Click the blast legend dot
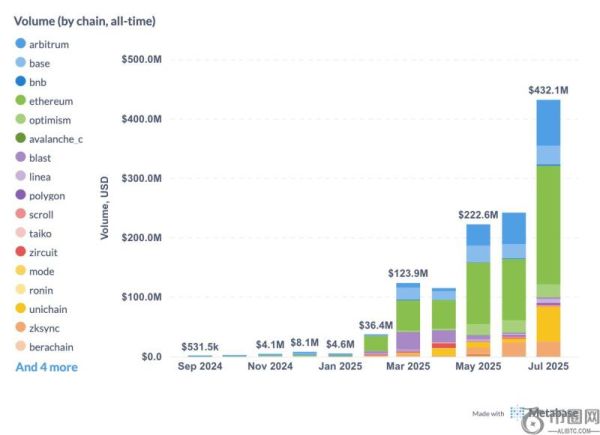600x435 pixels. click(x=21, y=158)
